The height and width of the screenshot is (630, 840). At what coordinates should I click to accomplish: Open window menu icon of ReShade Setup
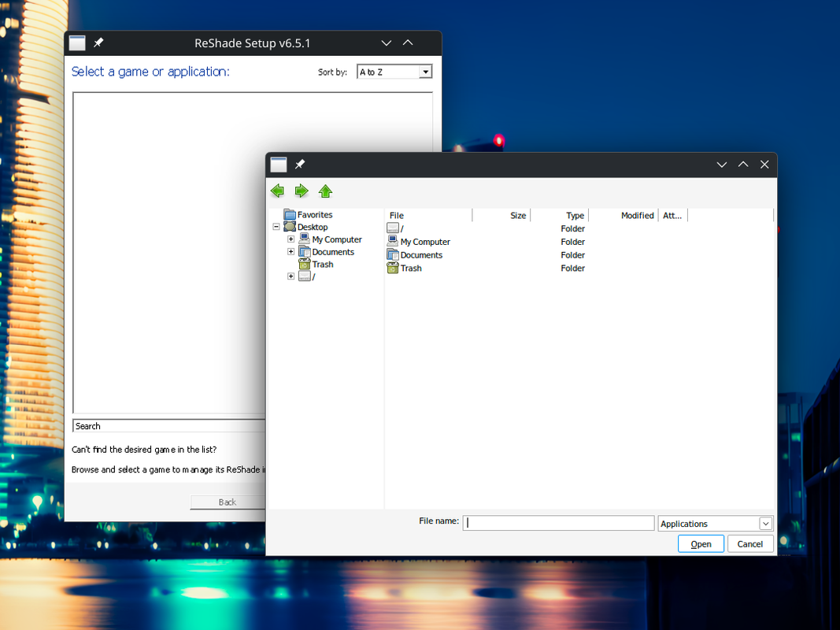[77, 43]
